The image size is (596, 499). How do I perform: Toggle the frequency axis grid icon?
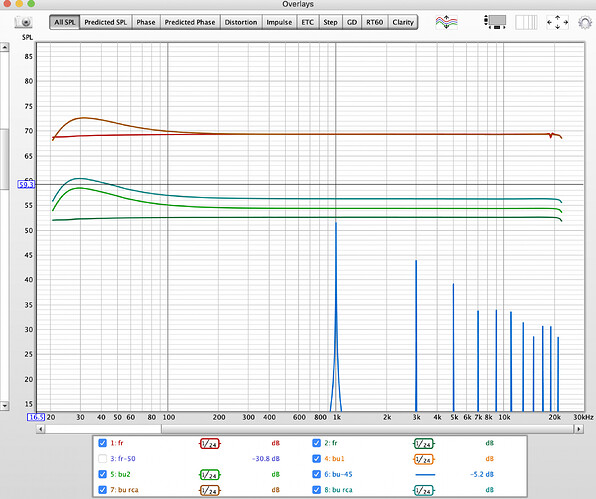pyautogui.click(x=526, y=22)
